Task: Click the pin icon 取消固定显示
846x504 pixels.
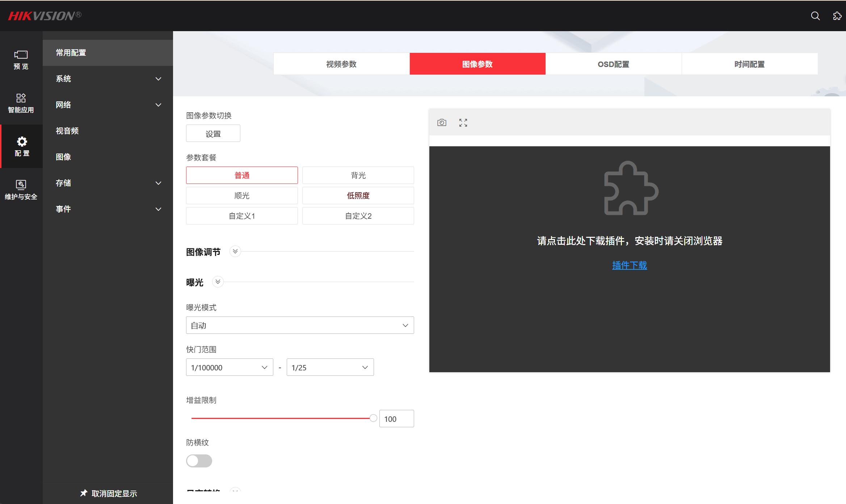Action: (84, 493)
